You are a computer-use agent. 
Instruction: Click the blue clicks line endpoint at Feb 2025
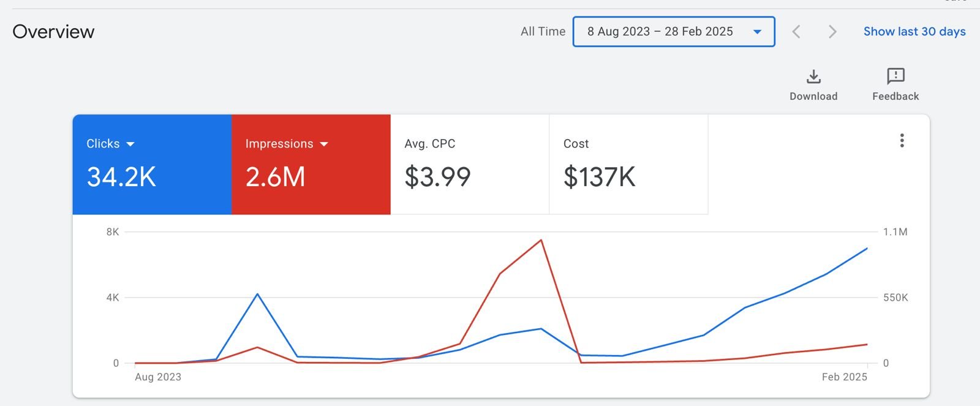(867, 249)
